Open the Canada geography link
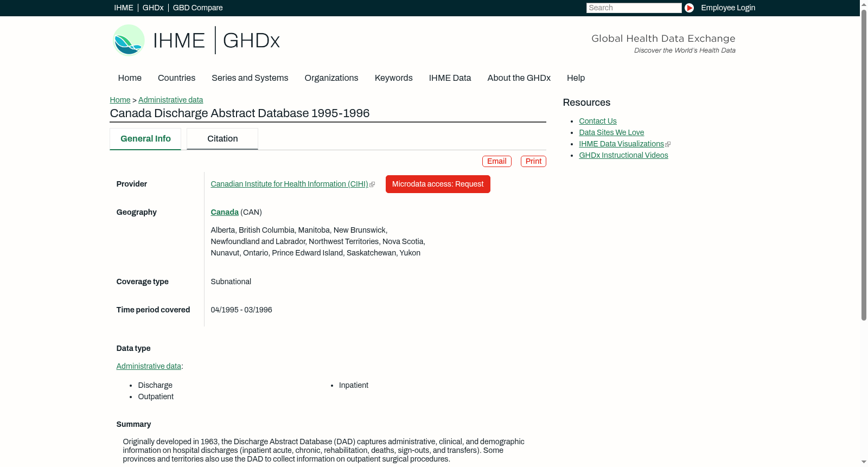The image size is (868, 467). [x=225, y=213]
